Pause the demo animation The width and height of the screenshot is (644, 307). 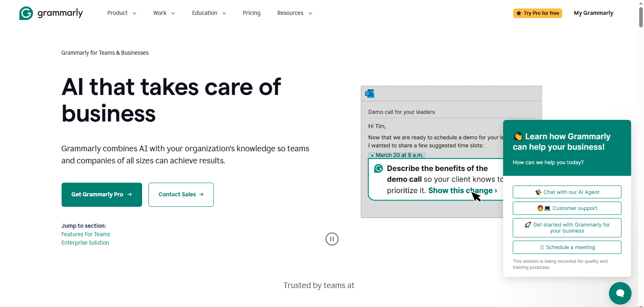pyautogui.click(x=332, y=239)
